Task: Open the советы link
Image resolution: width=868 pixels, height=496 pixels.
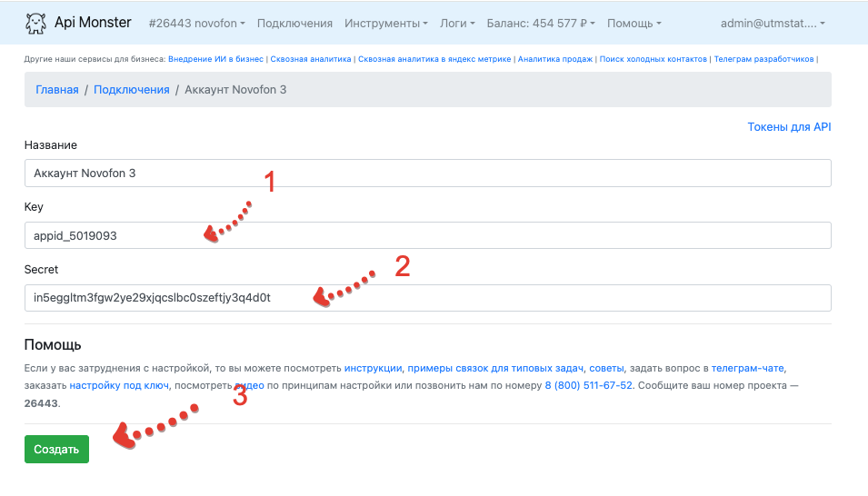Action: click(606, 368)
